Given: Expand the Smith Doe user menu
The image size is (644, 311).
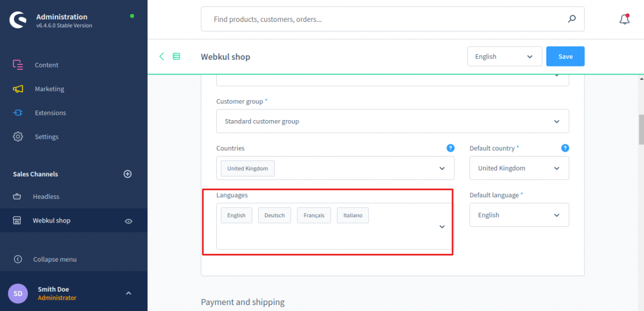Looking at the screenshot, I should (128, 293).
